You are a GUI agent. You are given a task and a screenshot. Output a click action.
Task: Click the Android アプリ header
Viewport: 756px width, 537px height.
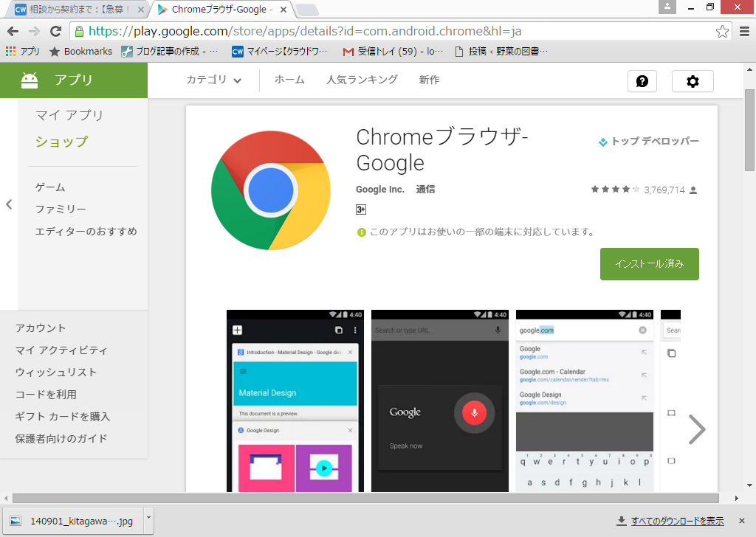click(x=74, y=80)
